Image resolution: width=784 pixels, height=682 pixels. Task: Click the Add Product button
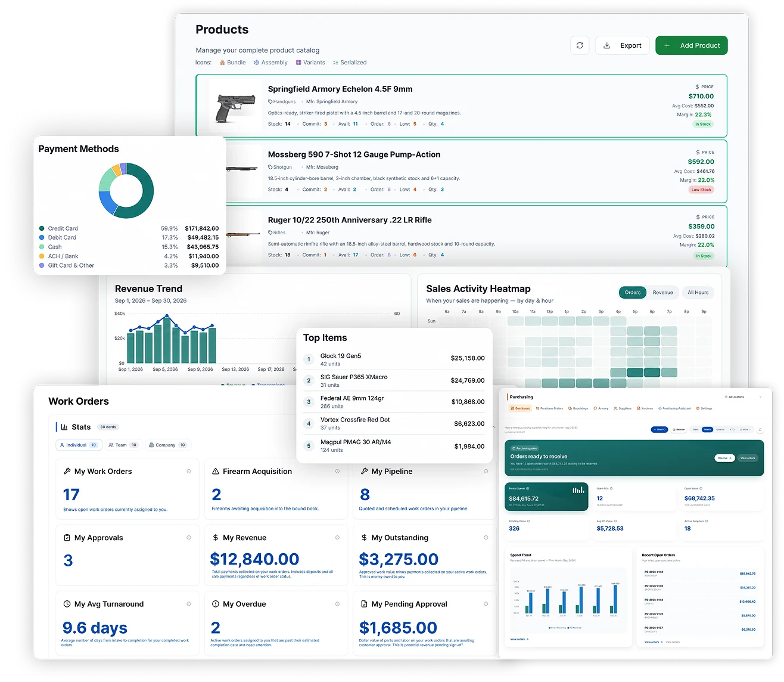click(x=691, y=45)
